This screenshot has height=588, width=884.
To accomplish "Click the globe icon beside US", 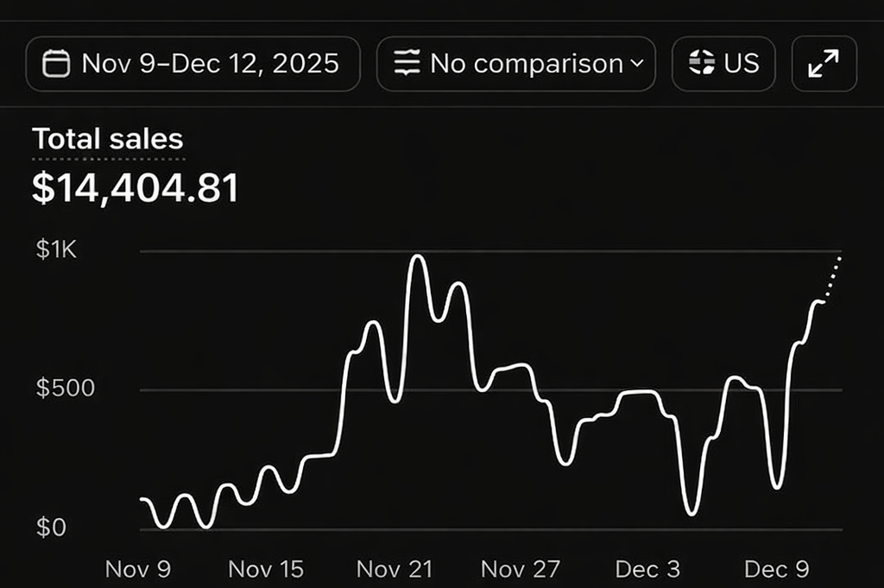I will [x=702, y=64].
